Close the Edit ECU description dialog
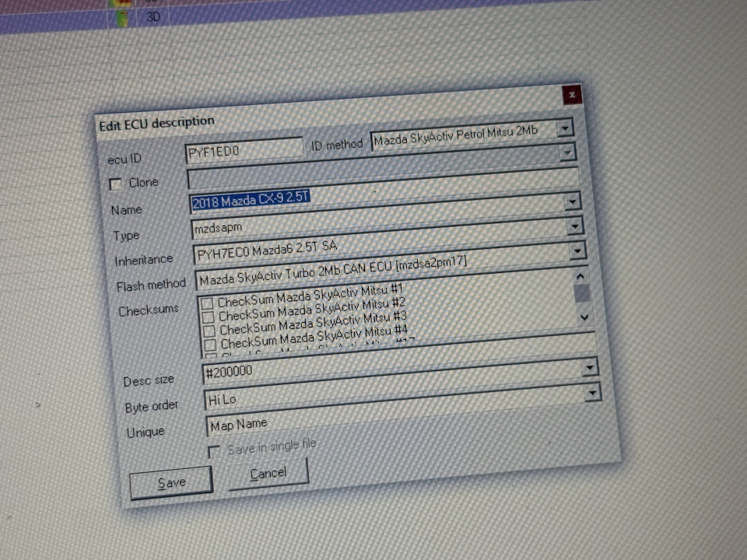The height and width of the screenshot is (560, 747). point(572,95)
